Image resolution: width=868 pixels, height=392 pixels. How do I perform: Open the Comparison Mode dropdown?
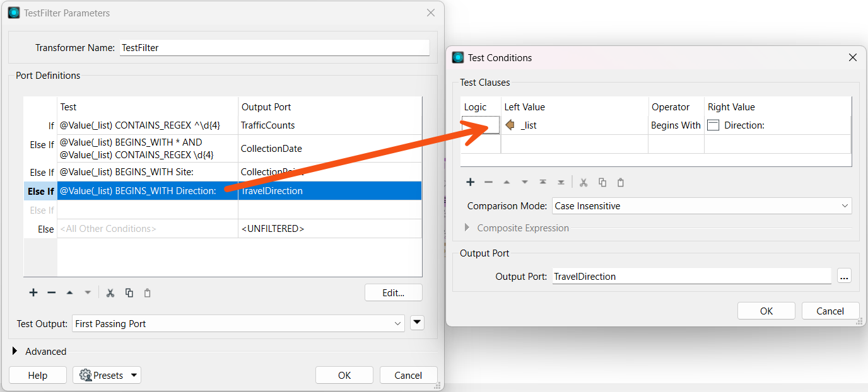[x=701, y=206]
